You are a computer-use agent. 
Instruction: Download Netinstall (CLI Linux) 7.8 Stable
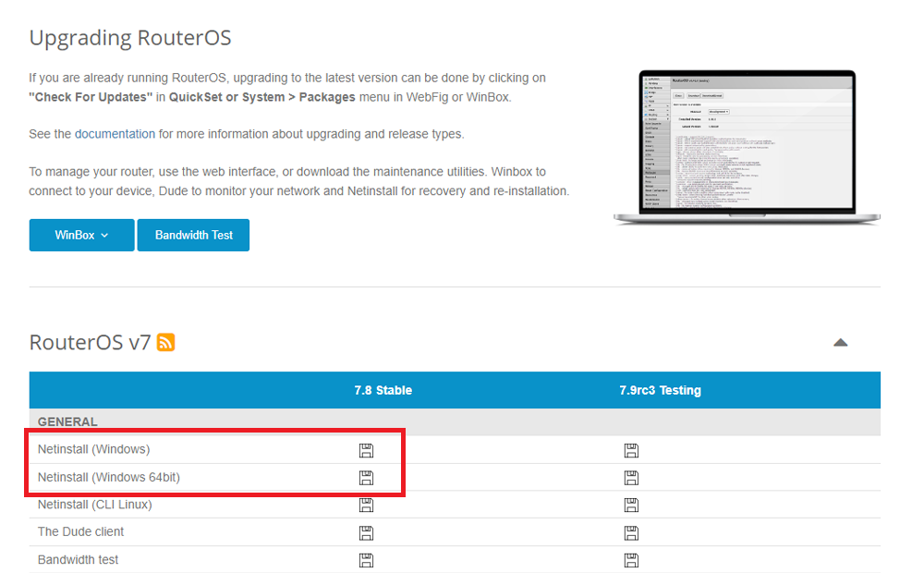366,505
